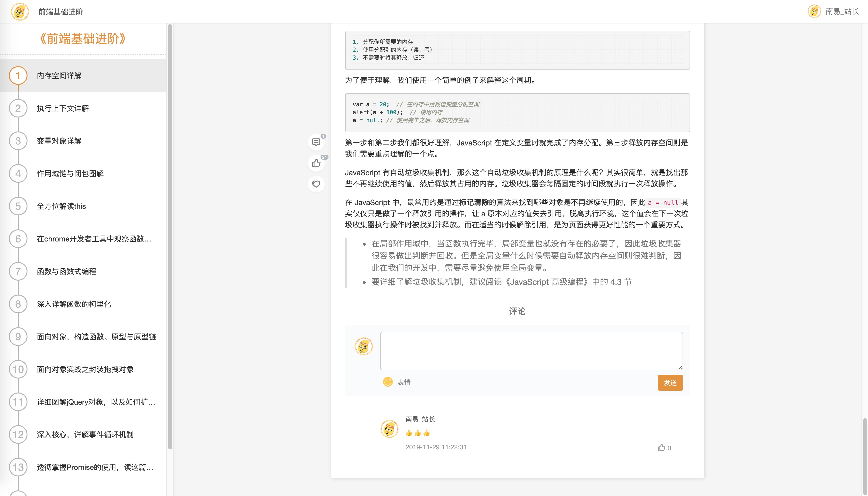Click the commenter avatar beside 南易_站长 comment

click(x=389, y=429)
